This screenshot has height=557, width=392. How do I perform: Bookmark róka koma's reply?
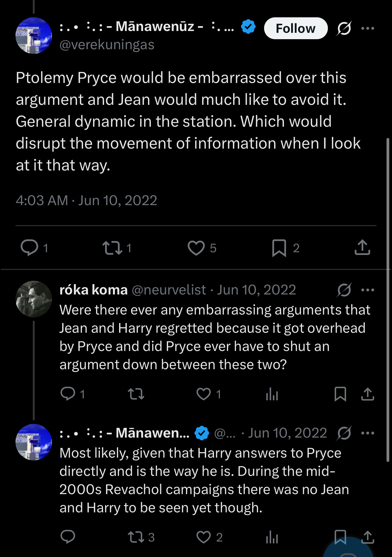coord(340,394)
